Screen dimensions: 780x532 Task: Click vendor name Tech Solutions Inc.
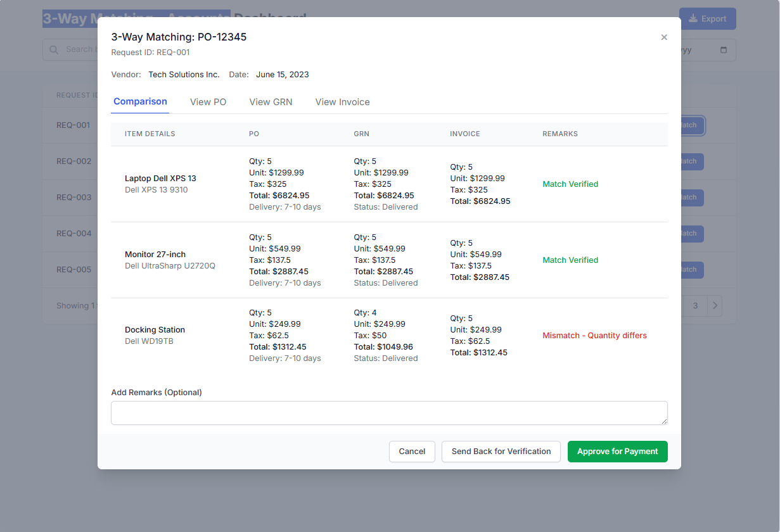click(x=184, y=75)
